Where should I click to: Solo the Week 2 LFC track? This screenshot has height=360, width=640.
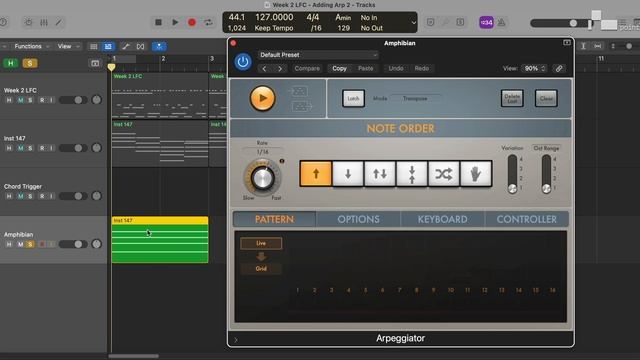click(30, 100)
